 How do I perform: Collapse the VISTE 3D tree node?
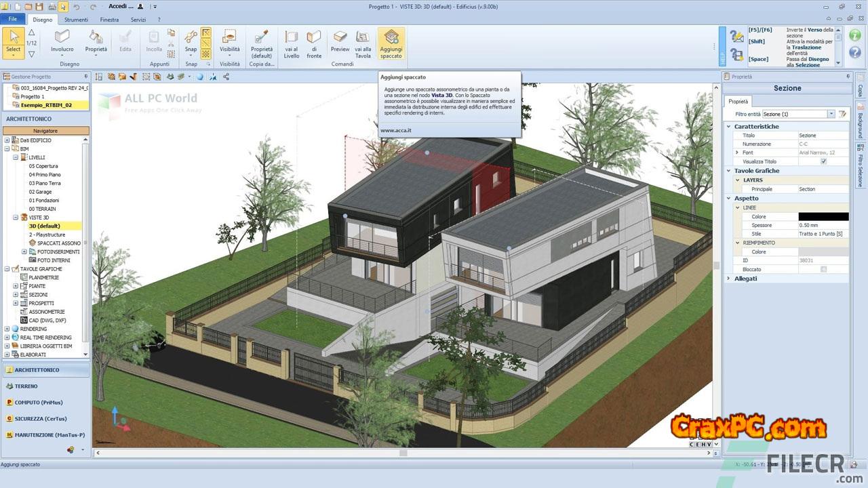click(x=16, y=218)
